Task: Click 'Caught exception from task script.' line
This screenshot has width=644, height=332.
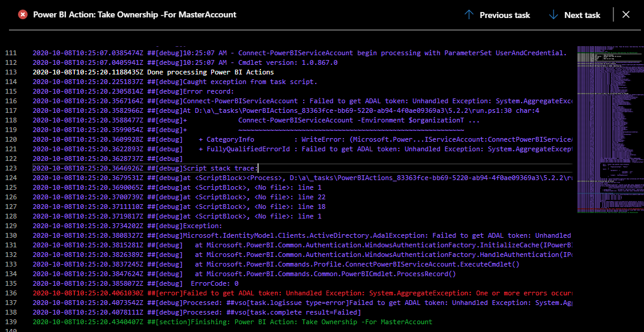Action: point(175,82)
